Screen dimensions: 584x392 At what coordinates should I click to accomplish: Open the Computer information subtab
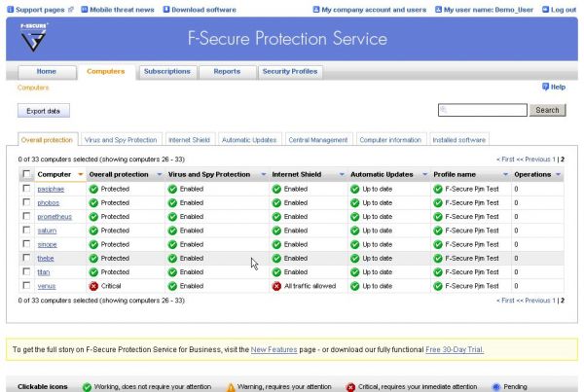pyautogui.click(x=390, y=140)
